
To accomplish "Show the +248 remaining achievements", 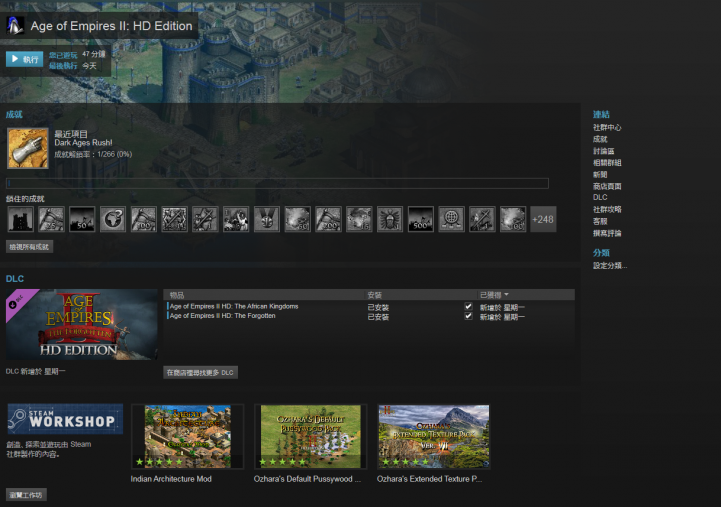I will tap(543, 219).
